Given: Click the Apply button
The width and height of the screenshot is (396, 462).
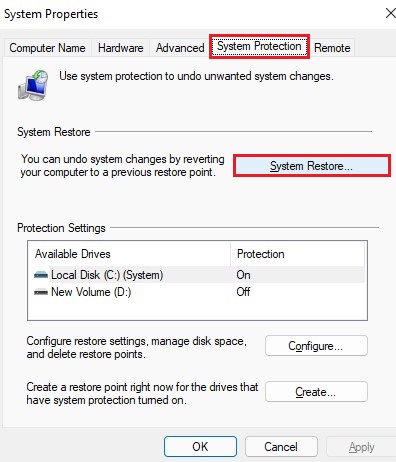Looking at the screenshot, I should point(361,447).
